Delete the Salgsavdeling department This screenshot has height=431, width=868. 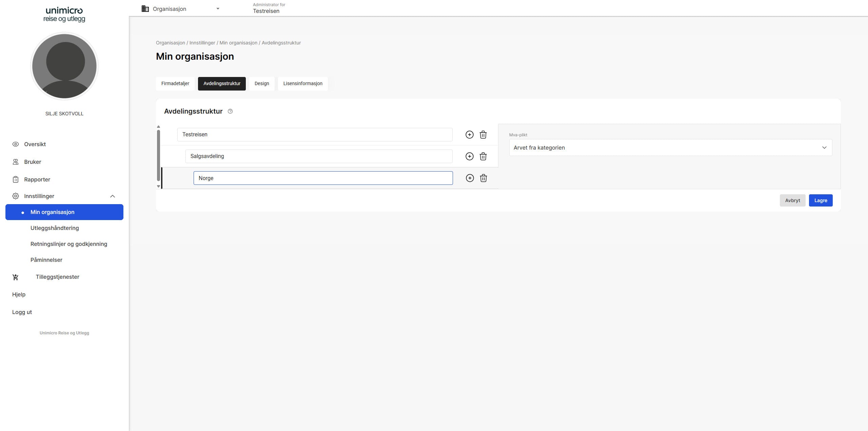[x=483, y=156]
